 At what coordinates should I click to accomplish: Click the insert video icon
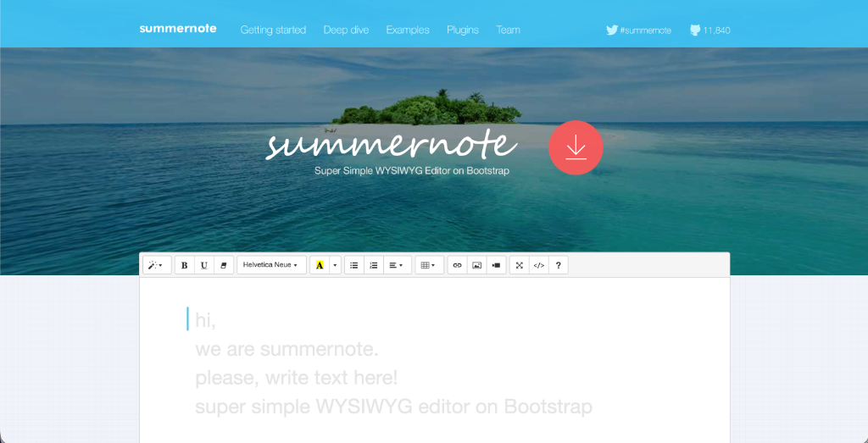point(496,265)
